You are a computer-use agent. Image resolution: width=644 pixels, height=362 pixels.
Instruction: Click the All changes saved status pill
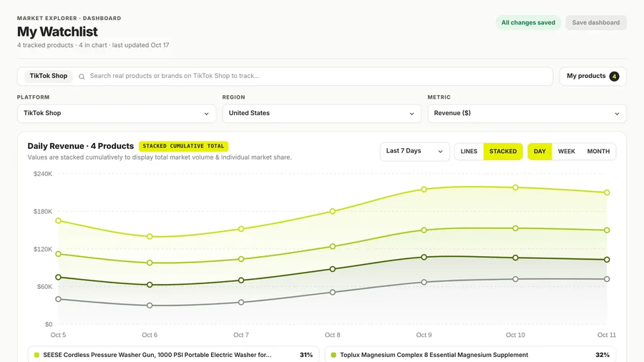tap(528, 23)
